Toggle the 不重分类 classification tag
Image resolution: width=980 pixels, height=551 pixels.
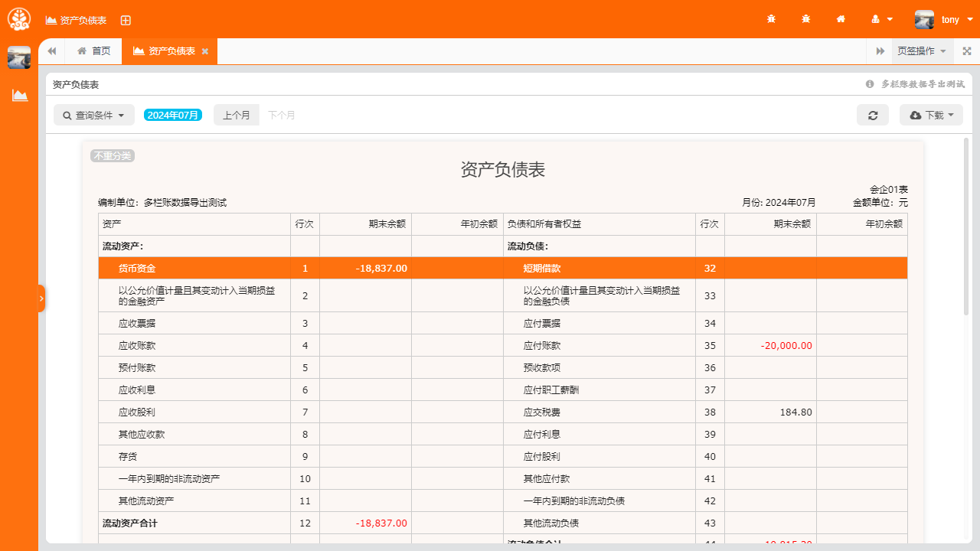[113, 155]
